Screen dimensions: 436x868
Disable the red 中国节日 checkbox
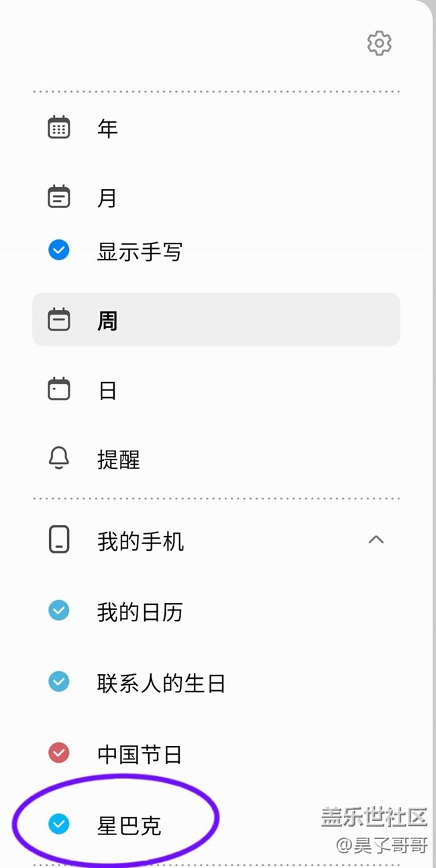[59, 753]
